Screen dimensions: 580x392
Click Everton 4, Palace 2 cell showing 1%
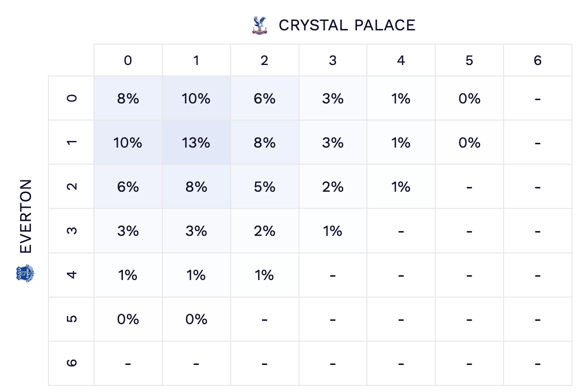pos(264,275)
